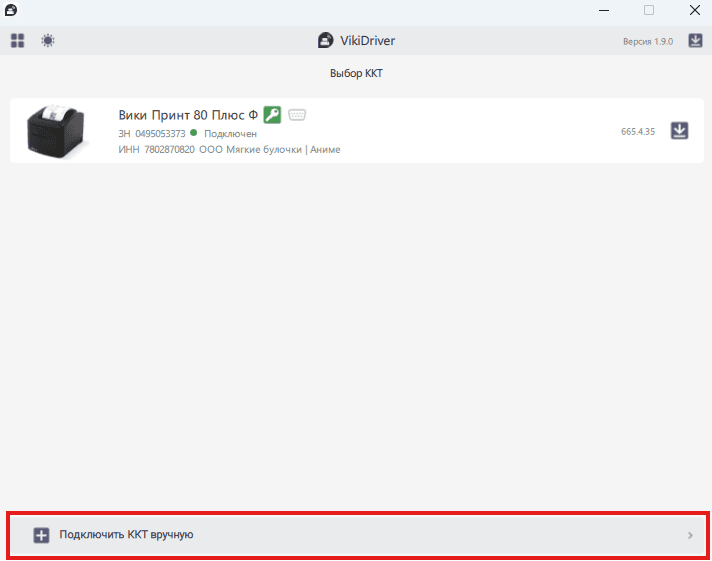
Task: Download the driver update next to Версия 1.9.0
Action: click(x=695, y=40)
